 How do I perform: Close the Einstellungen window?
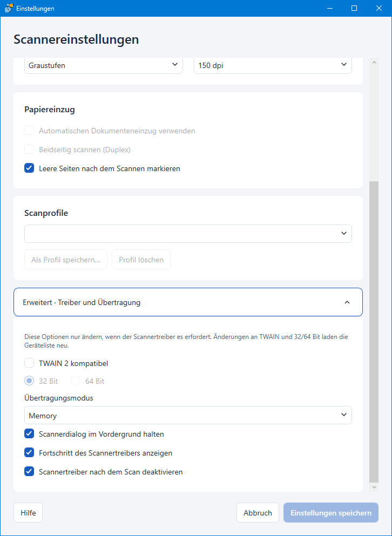click(379, 8)
